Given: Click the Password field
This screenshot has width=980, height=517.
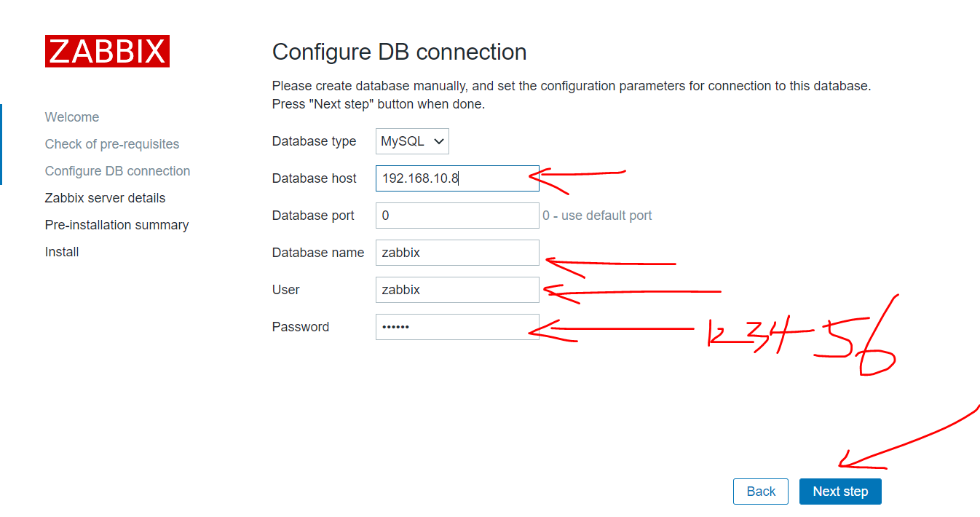Looking at the screenshot, I should (457, 327).
